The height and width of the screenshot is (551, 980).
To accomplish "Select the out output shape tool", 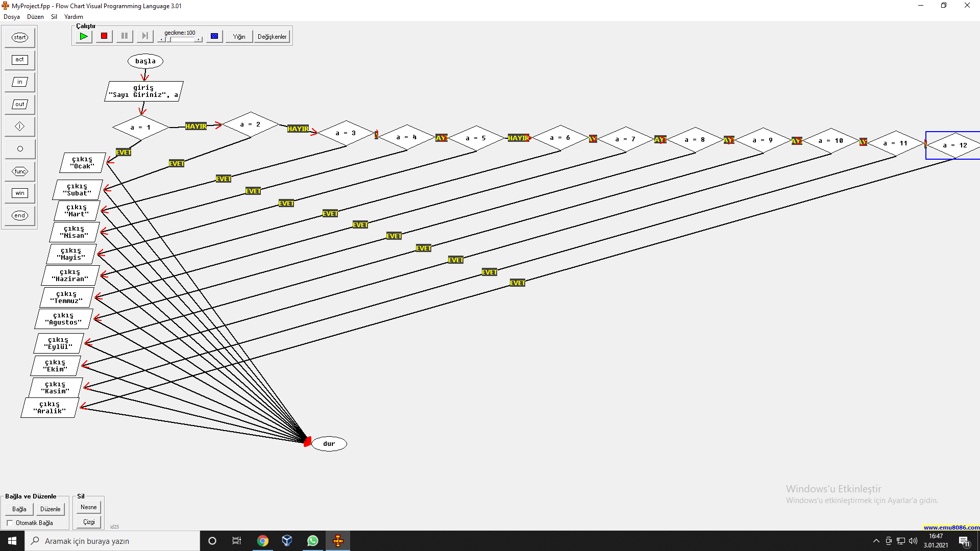I will coord(20,105).
